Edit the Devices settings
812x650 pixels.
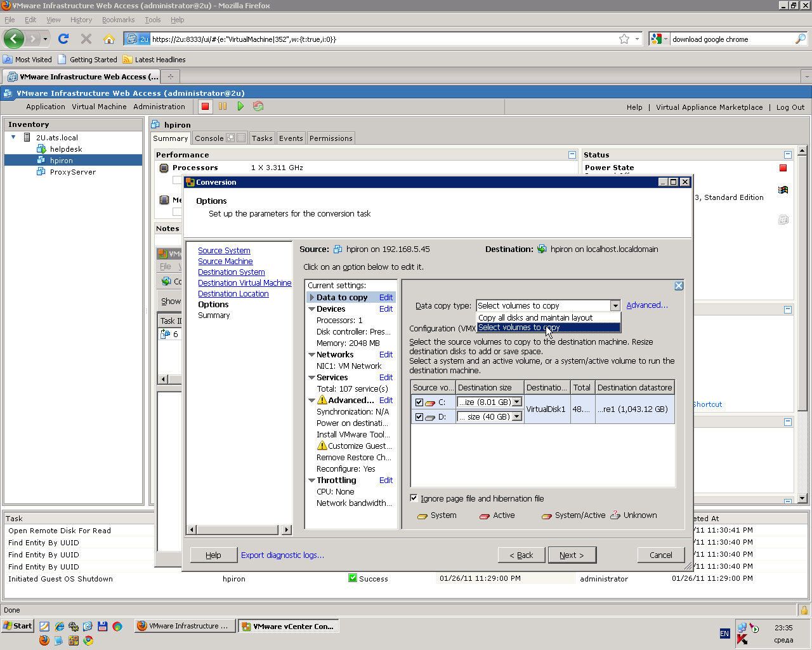coord(386,309)
